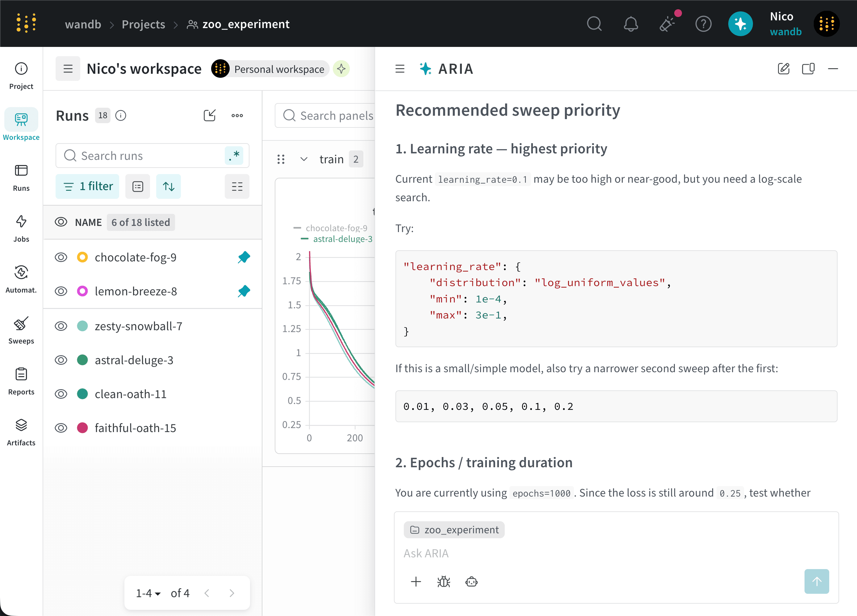
Task: Open the sort runs arrows button
Action: click(x=169, y=187)
